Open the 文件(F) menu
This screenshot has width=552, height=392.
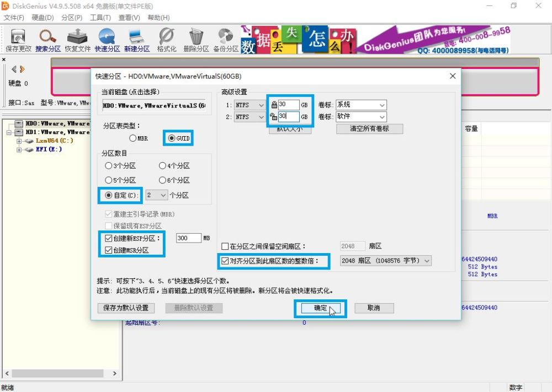[x=14, y=18]
